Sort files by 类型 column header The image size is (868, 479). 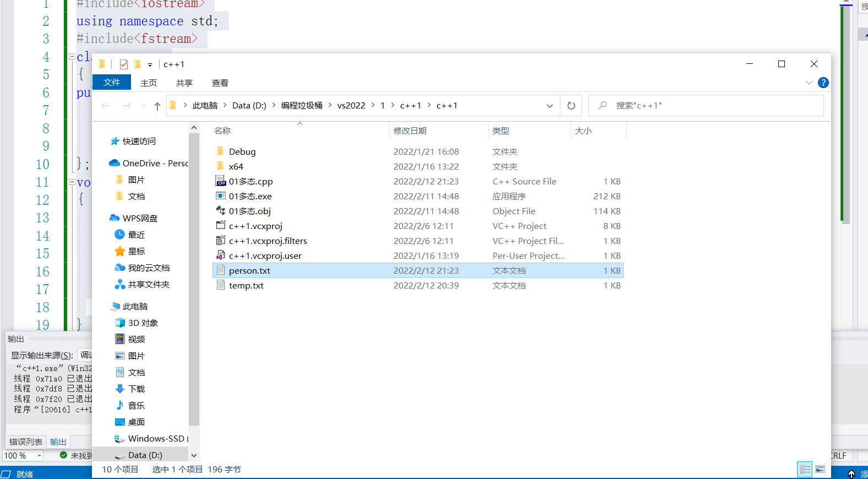click(x=529, y=130)
